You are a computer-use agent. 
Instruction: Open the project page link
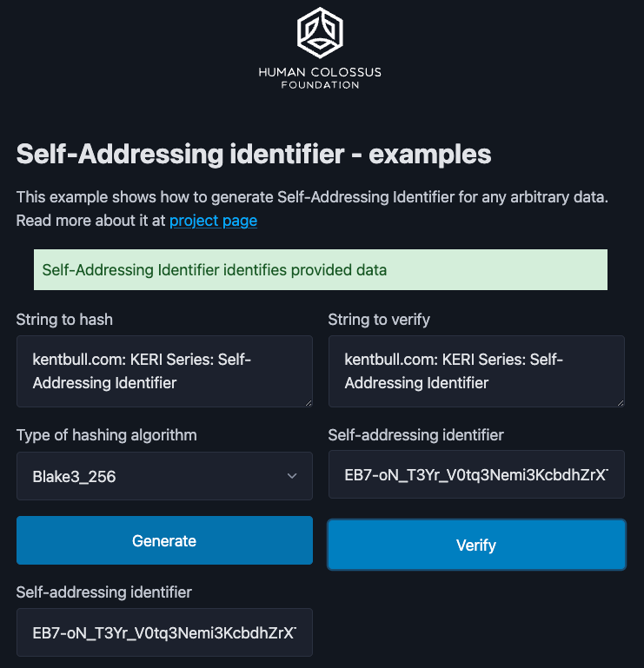[x=213, y=221]
